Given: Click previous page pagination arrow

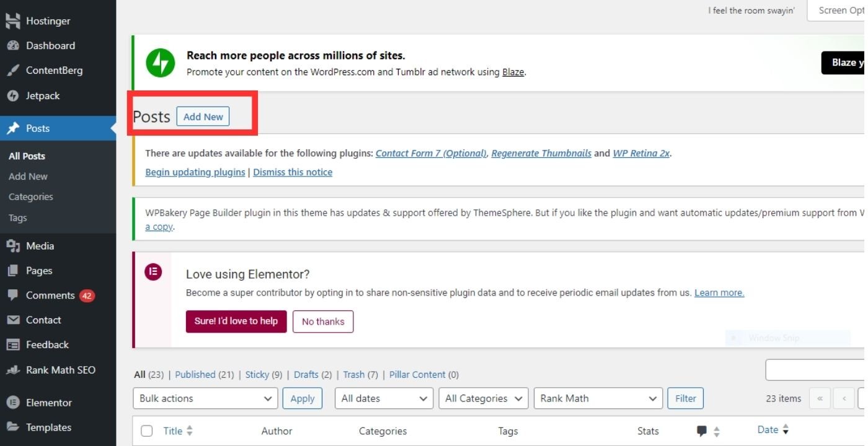Looking at the screenshot, I should pos(844,398).
